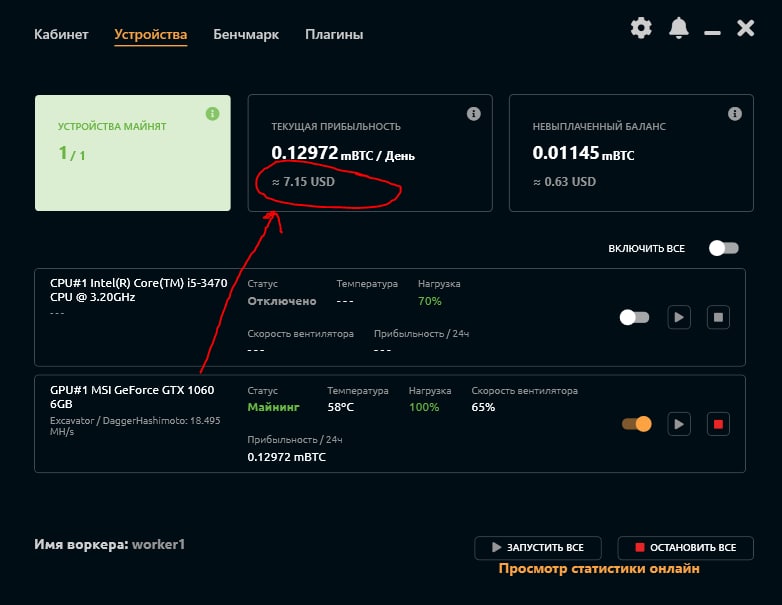Select the CPU#1 Intel Core i5-3470 name

tap(139, 290)
